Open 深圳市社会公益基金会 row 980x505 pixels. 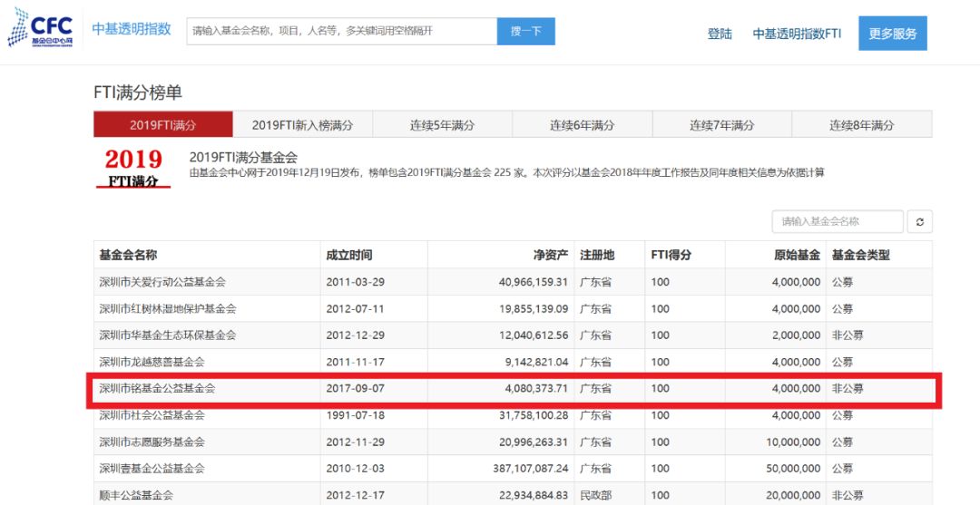152,415
